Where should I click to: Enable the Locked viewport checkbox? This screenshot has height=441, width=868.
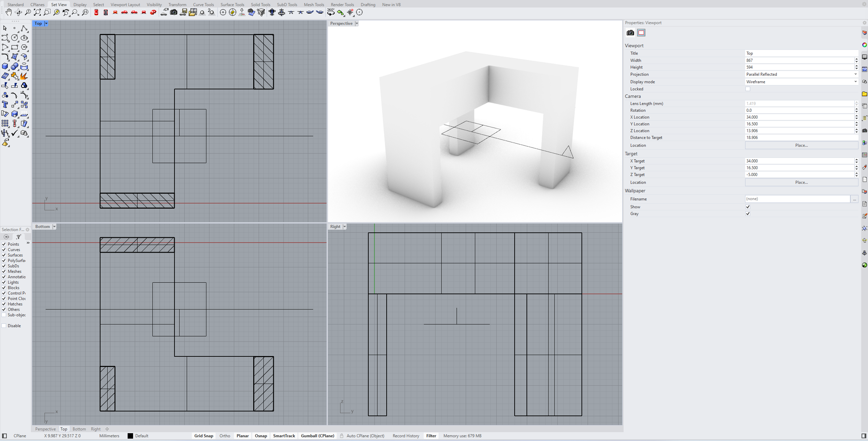(x=748, y=89)
